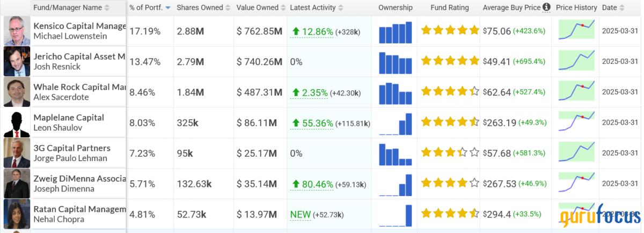The height and width of the screenshot is (233, 644).
Task: Open Jericho Capital Asset fund link
Action: [x=79, y=56]
